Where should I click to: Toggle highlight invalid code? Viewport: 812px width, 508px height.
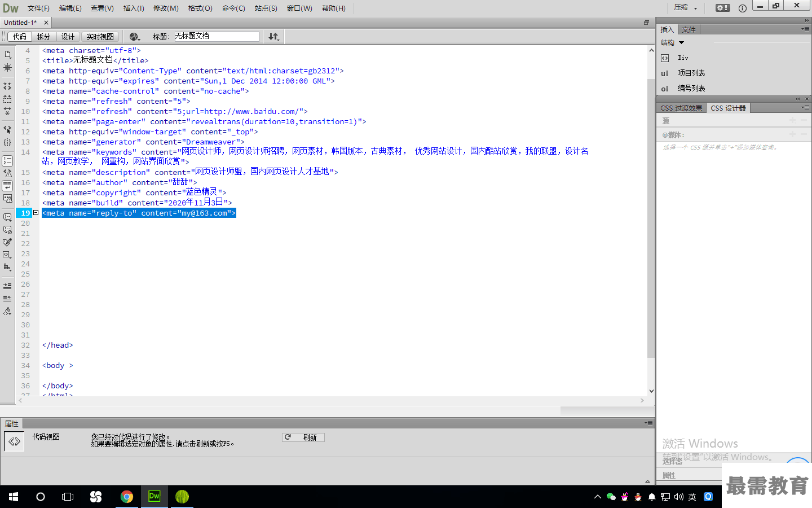click(7, 173)
